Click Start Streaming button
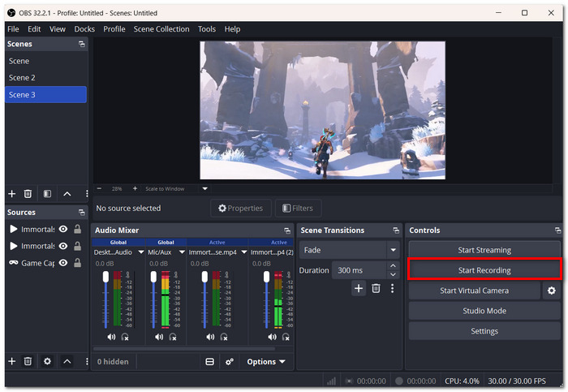The width and height of the screenshot is (568, 392). pos(484,250)
